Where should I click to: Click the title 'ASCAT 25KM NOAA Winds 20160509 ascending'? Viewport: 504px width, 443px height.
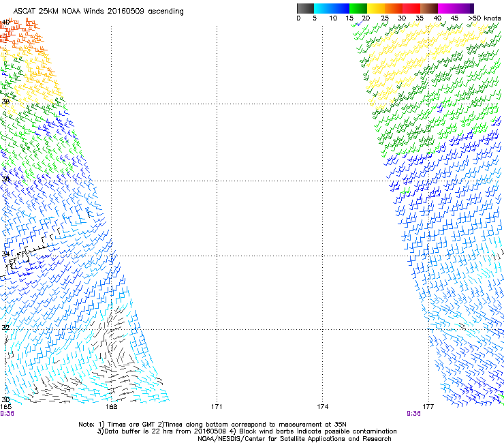point(98,12)
